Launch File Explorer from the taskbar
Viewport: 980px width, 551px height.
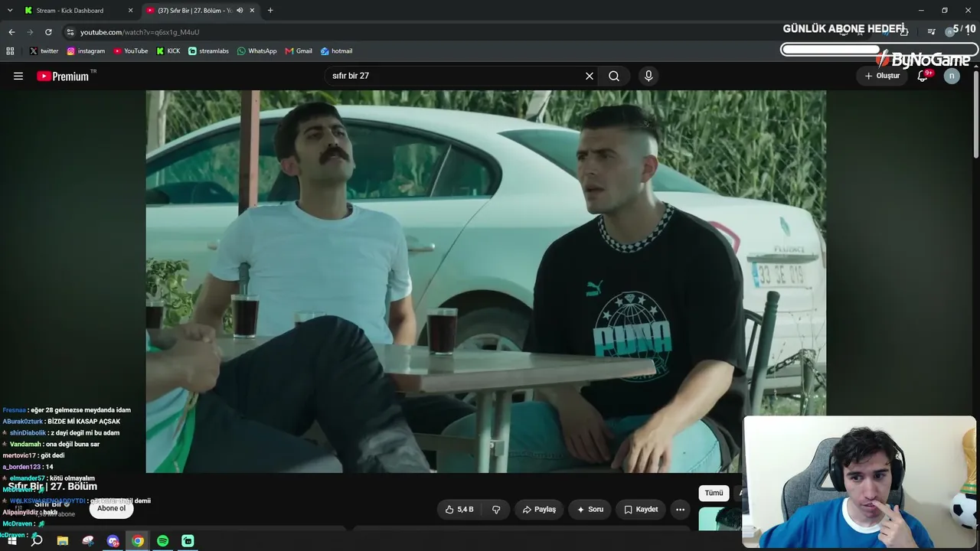click(63, 541)
